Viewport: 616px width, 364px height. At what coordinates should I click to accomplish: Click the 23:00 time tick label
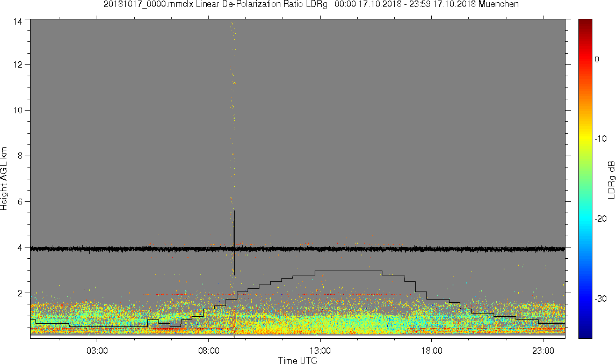point(543,351)
